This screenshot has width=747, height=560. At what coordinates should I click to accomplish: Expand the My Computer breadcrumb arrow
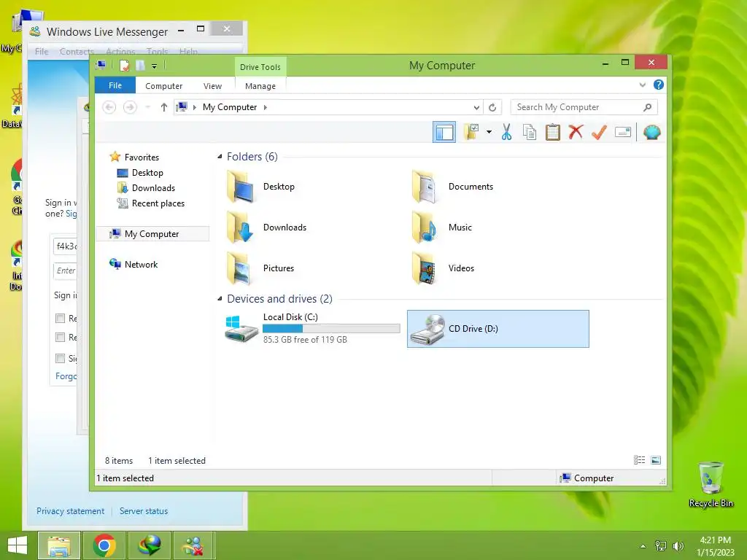(266, 107)
